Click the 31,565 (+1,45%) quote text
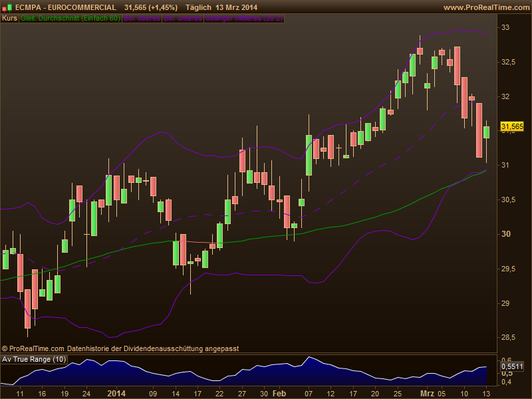This screenshot has height=399, width=532. pos(151,7)
